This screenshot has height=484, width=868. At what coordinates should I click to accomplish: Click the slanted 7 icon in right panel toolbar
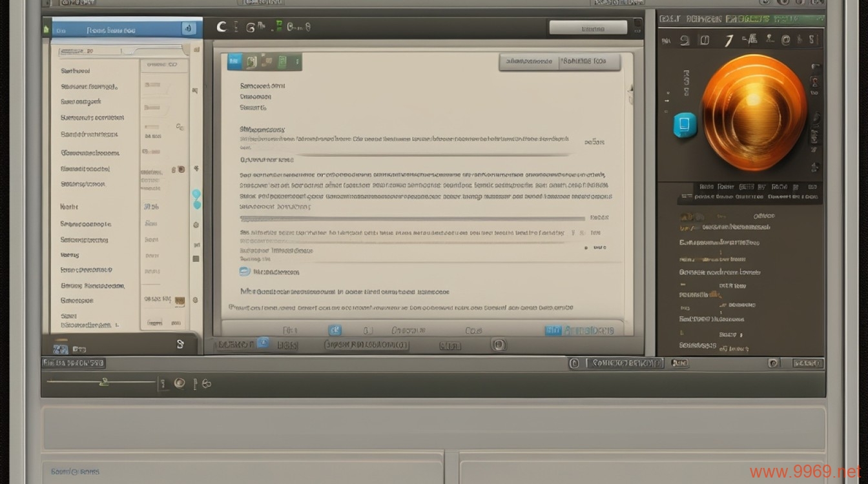[728, 41]
